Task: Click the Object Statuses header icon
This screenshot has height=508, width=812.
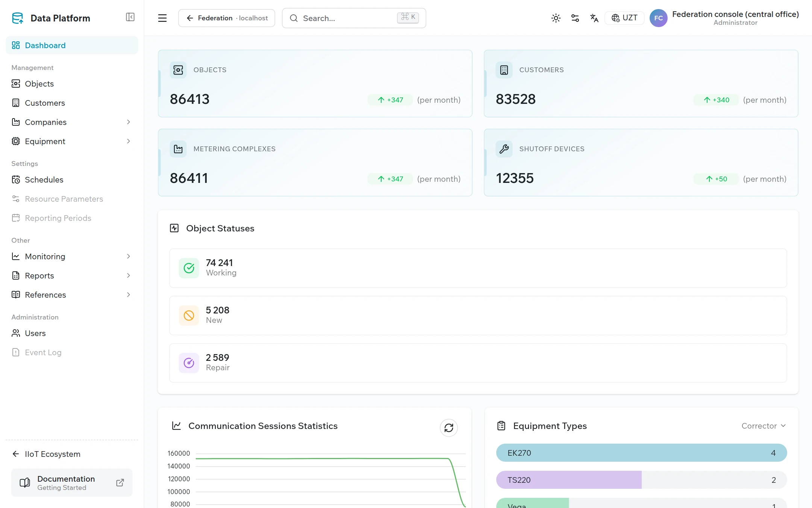Action: tap(174, 228)
